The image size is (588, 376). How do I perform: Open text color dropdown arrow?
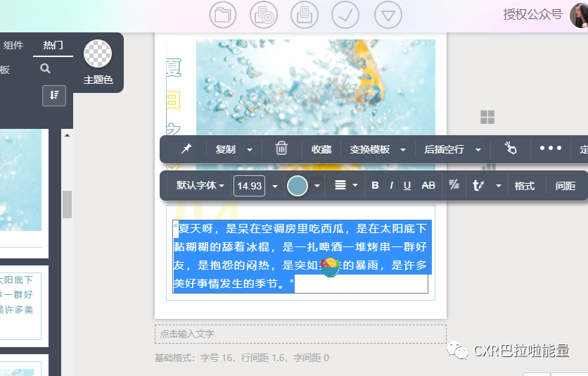coord(317,185)
